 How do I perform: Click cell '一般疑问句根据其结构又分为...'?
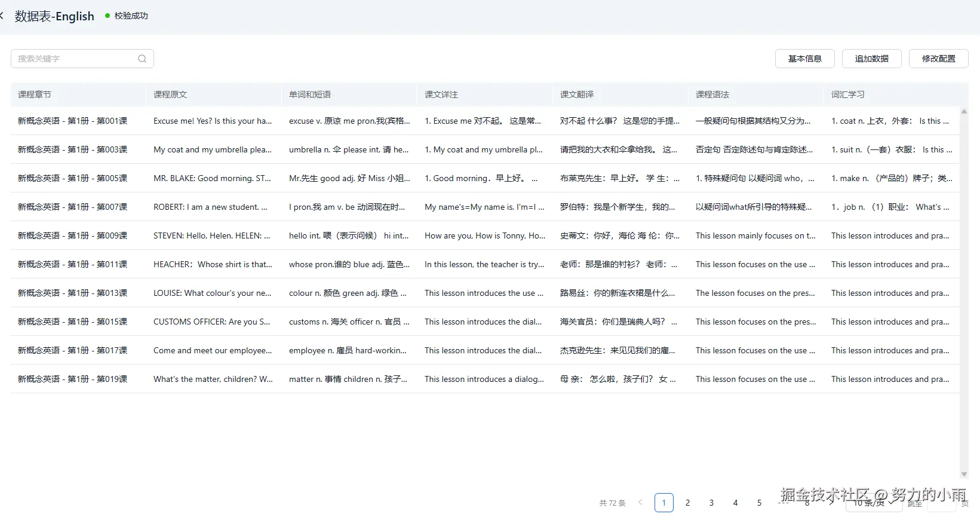(x=753, y=121)
